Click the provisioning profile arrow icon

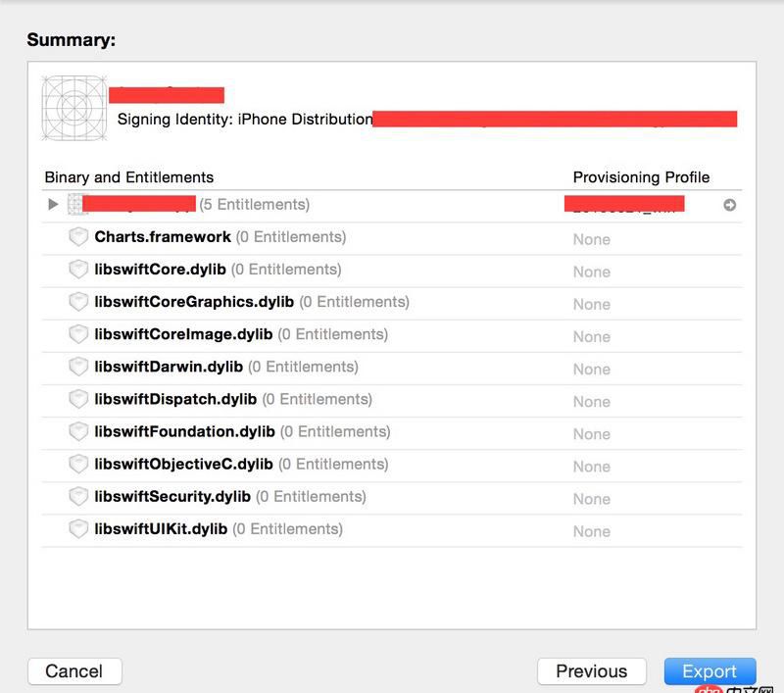[729, 205]
